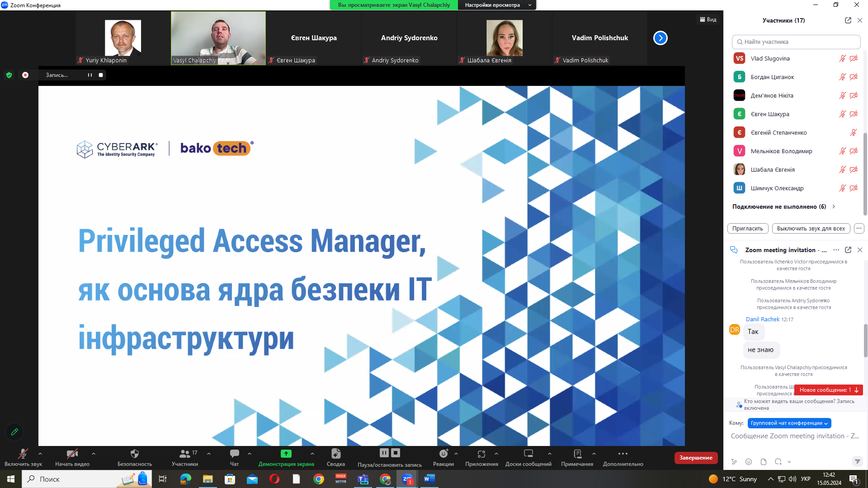Jump to Новое сообщение: 1 notification
Screen dimensions: 868x488
pos(828,389)
